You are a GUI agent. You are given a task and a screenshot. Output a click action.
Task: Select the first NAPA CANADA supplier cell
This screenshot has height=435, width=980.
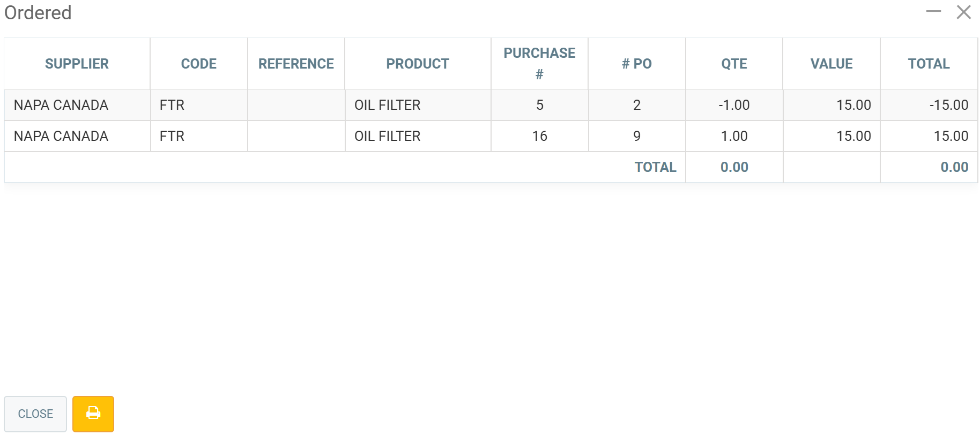(61, 105)
